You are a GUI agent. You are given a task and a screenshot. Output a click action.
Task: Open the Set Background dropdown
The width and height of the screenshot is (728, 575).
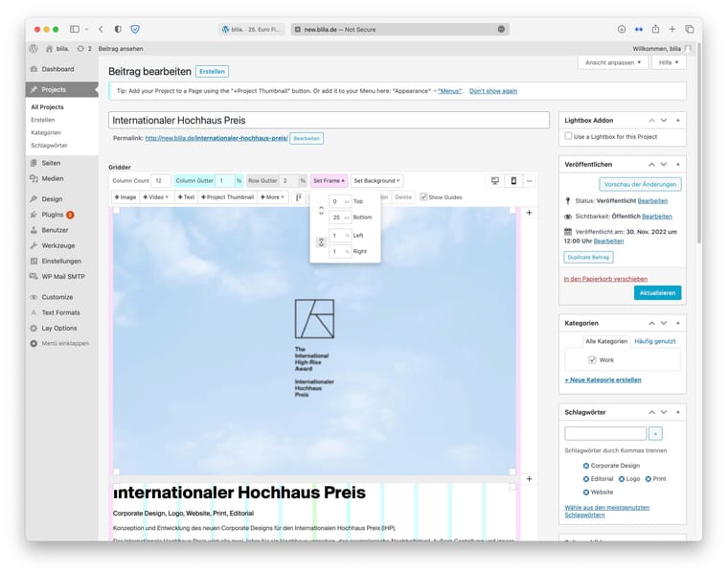(376, 180)
